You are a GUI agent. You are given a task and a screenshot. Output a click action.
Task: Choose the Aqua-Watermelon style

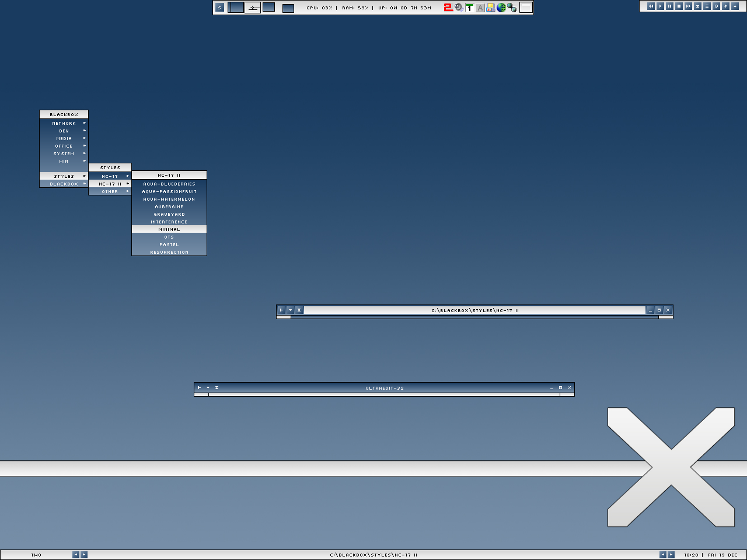point(169,199)
